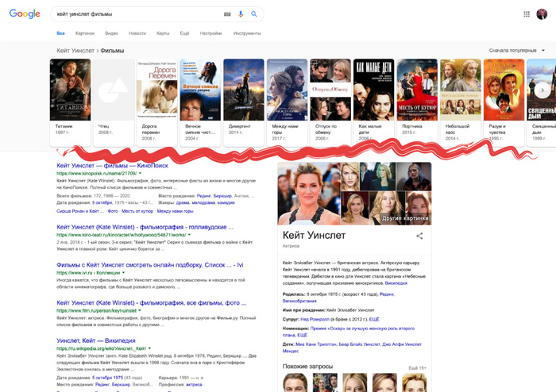Open Между нами горы movie card
The height and width of the screenshot is (392, 556).
coord(287,102)
